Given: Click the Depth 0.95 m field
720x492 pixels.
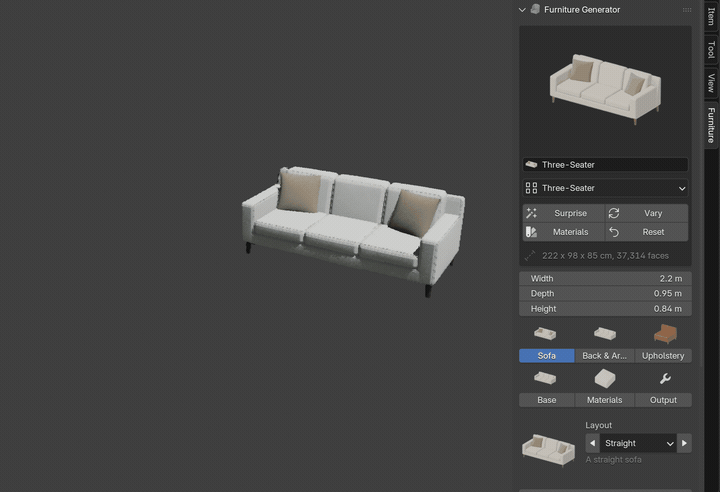Looking at the screenshot, I should pos(605,294).
